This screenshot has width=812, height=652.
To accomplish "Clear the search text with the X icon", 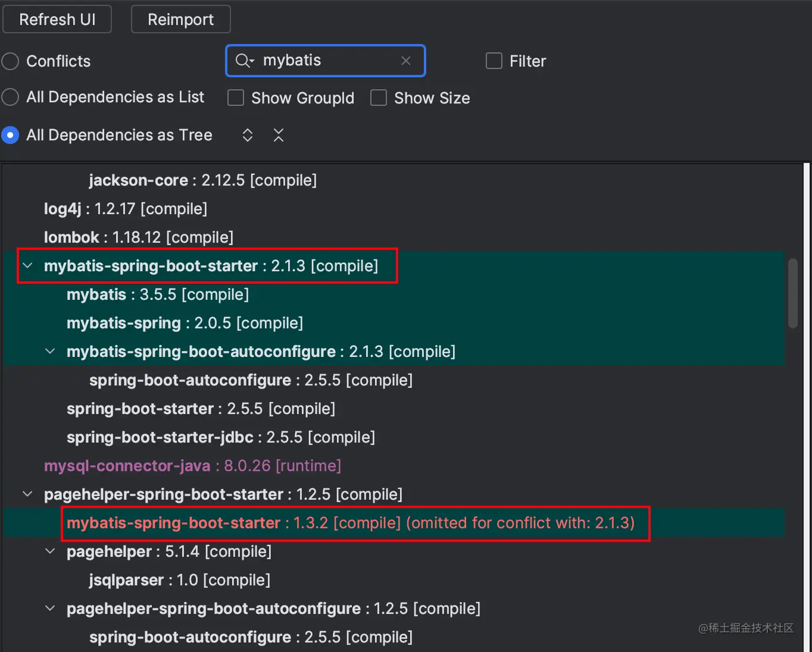I will click(406, 61).
